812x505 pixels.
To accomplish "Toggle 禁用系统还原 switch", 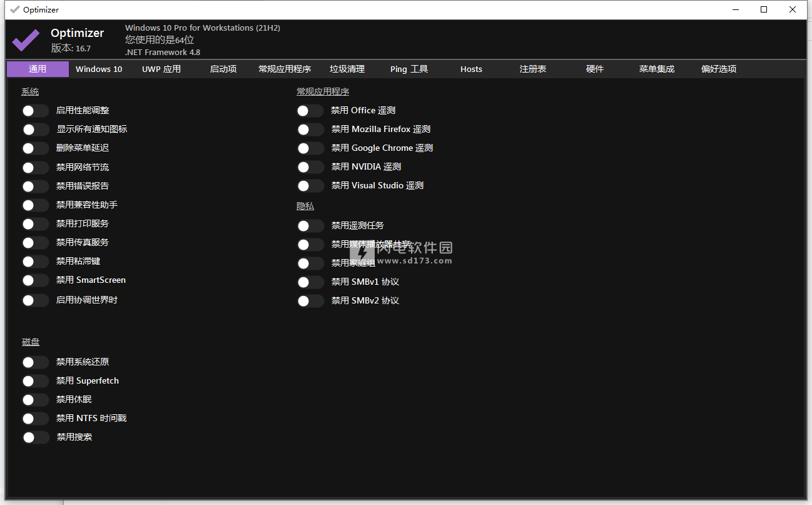I will pyautogui.click(x=35, y=362).
